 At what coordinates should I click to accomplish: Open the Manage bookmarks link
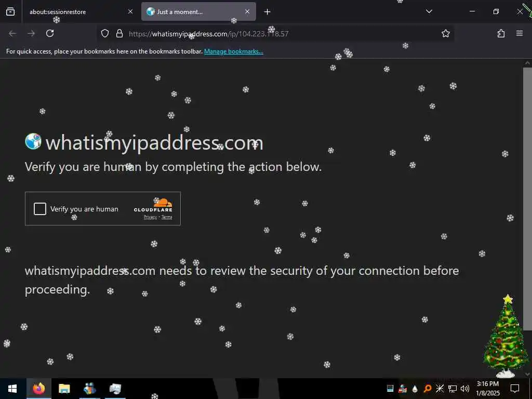click(x=233, y=51)
